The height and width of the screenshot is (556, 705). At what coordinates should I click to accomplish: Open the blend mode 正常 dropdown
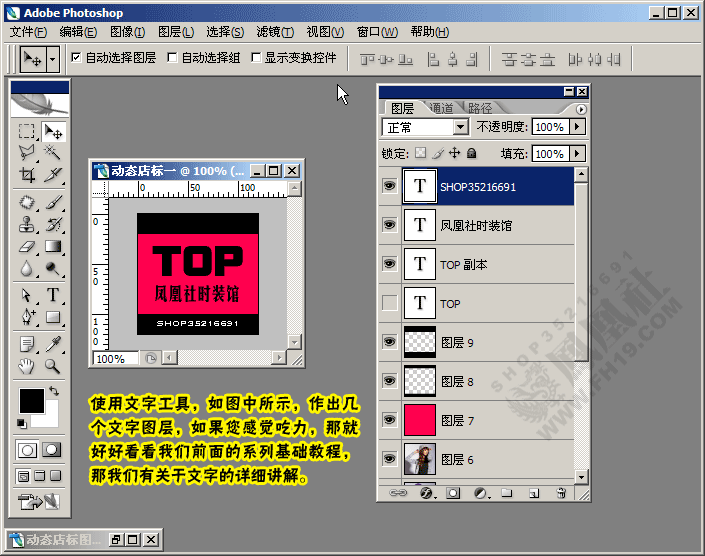[x=460, y=127]
